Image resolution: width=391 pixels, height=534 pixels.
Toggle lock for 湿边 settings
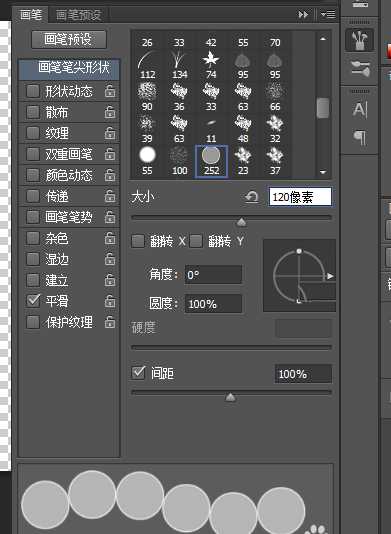coord(110,259)
